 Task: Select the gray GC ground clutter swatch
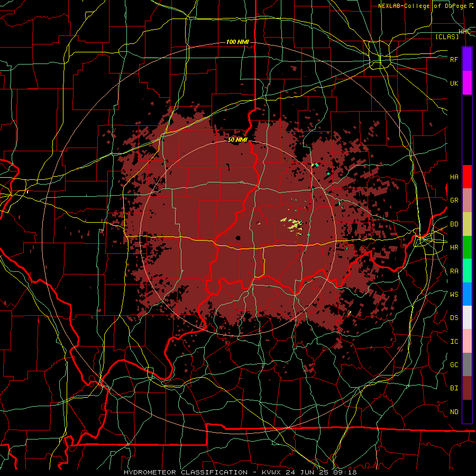click(467, 364)
